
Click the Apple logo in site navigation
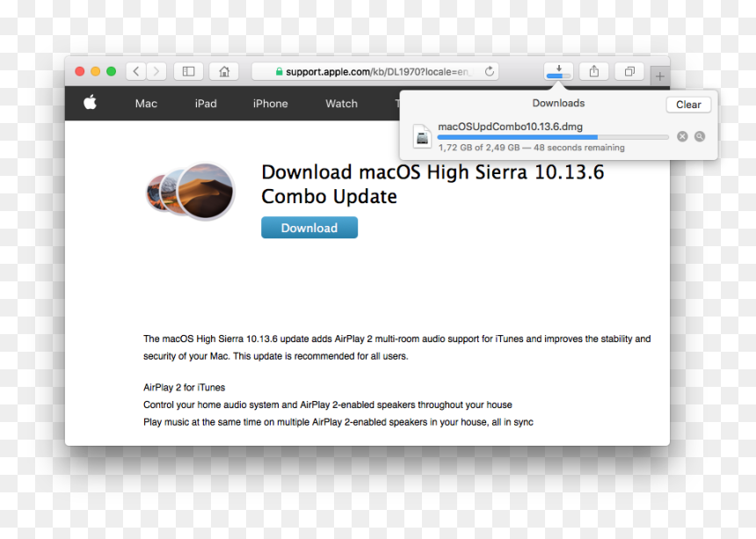[x=91, y=103]
